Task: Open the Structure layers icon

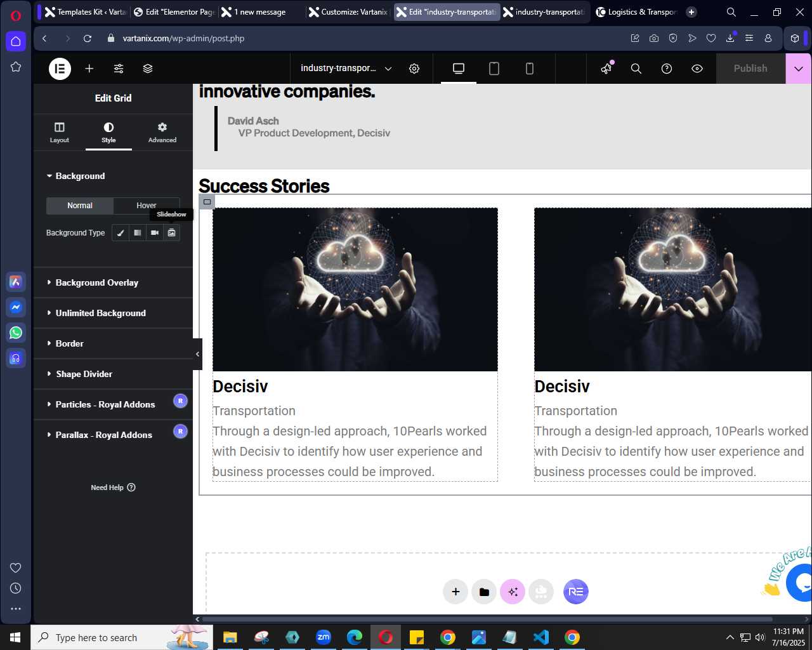Action: tap(148, 69)
